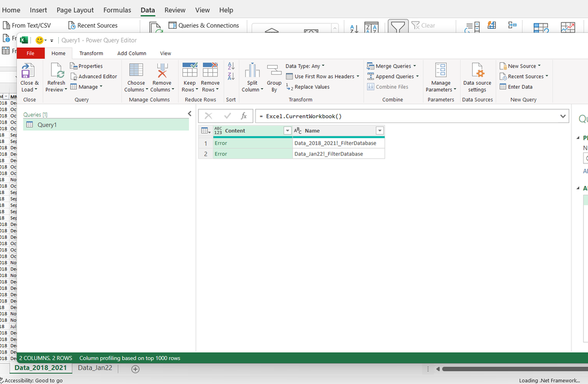Open Recent Sources dropdown in Power Query
This screenshot has width=588, height=384.
click(524, 76)
